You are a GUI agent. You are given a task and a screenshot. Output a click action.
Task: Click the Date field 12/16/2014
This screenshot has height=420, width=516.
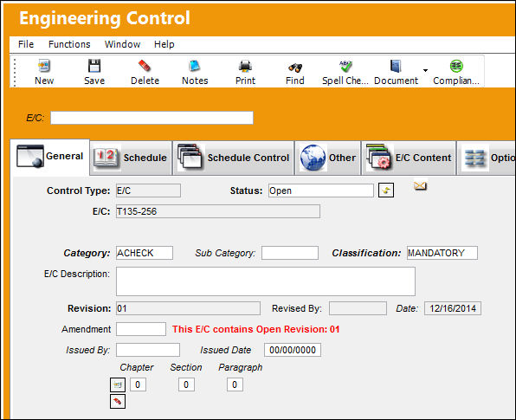click(x=453, y=308)
